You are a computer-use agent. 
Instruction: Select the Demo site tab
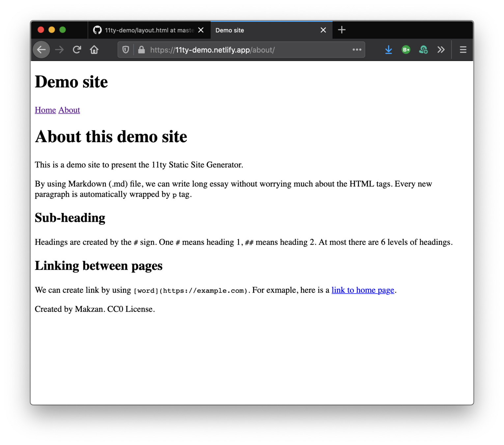[x=271, y=30]
